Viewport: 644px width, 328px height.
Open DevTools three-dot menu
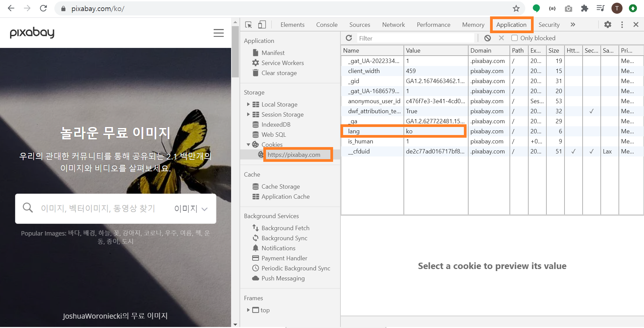(622, 24)
